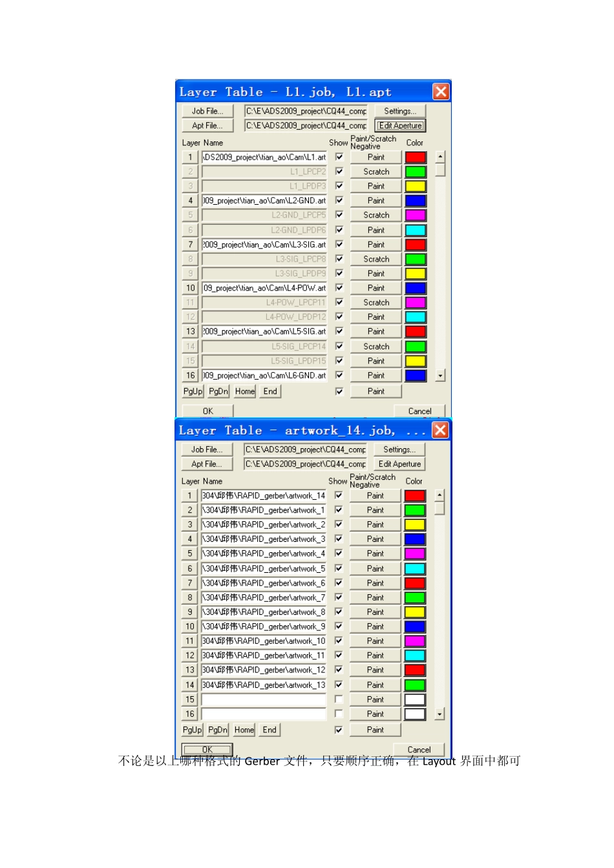
Task: Click PgDn in L1.job Layer Table
Action: coord(218,391)
